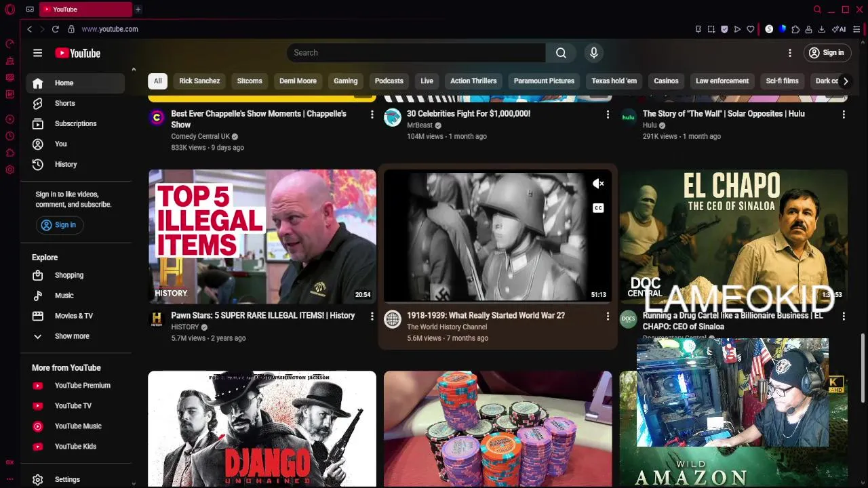Open the ad blocker shield icon
868x488 pixels.
click(724, 29)
